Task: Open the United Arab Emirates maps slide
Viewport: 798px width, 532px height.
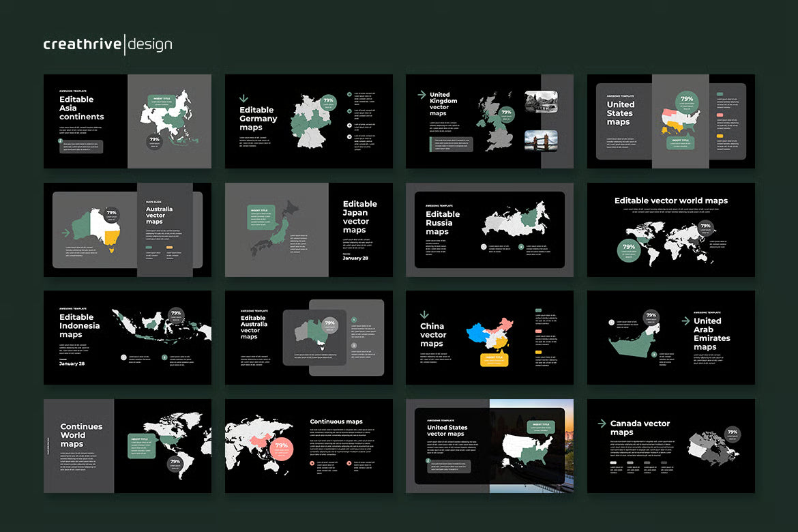Action: (670, 338)
